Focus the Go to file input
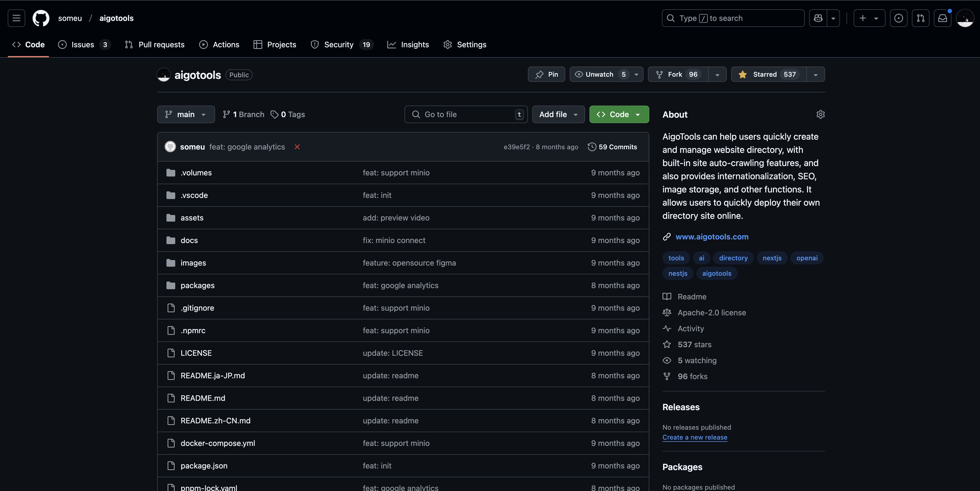This screenshot has width=980, height=491. (466, 115)
